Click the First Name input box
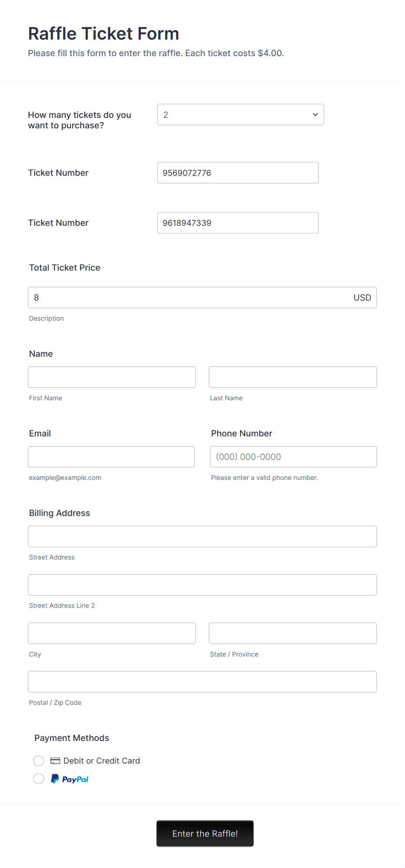The width and height of the screenshot is (405, 868). [111, 377]
